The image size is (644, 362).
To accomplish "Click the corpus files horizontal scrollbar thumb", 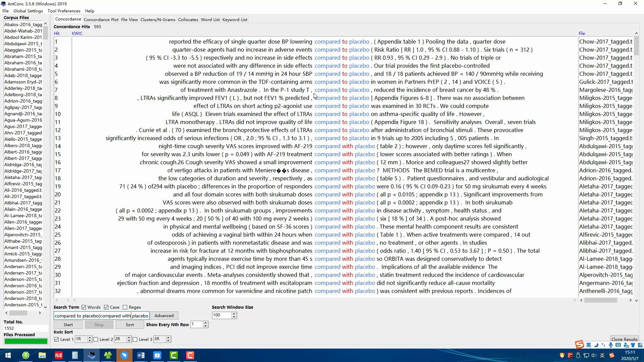I will 18,313.
